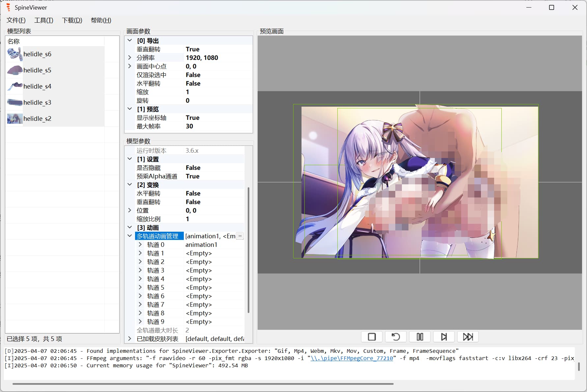Image resolution: width=587 pixels, height=392 pixels.
Task: Pause the animation preview
Action: coord(420,337)
